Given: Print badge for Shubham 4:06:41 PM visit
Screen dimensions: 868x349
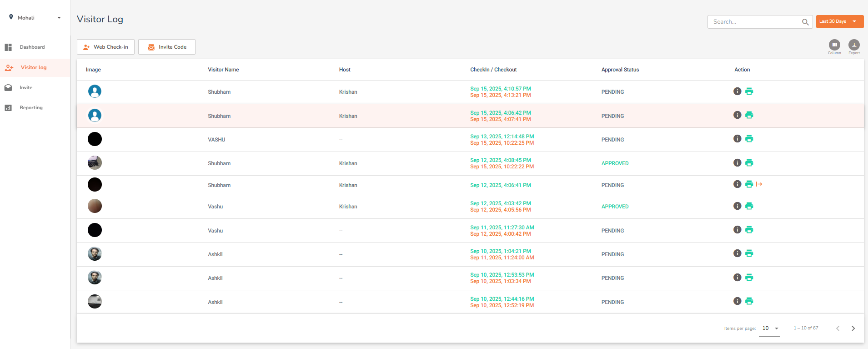Looking at the screenshot, I should click(x=749, y=184).
